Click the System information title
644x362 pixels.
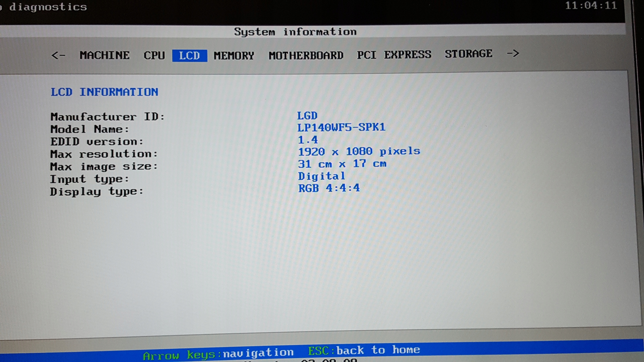295,32
